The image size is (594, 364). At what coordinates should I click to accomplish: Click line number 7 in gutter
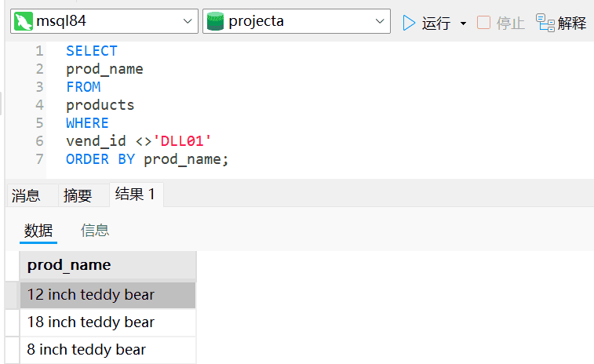coord(39,159)
